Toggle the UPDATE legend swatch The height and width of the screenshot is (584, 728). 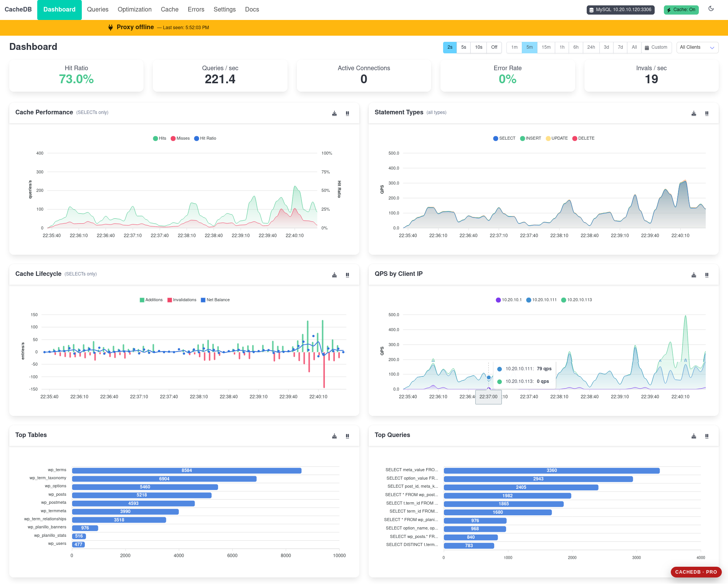pos(548,139)
